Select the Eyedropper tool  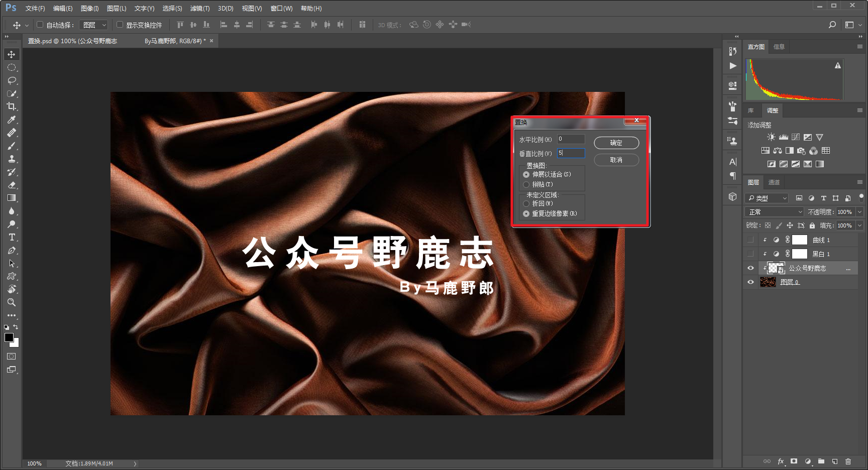pos(12,120)
